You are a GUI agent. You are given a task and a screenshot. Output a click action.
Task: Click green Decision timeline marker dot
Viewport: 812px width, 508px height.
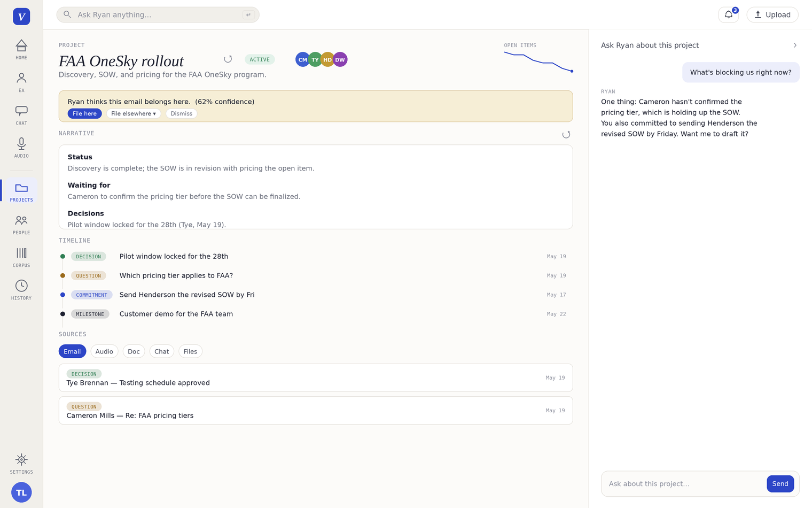click(63, 257)
